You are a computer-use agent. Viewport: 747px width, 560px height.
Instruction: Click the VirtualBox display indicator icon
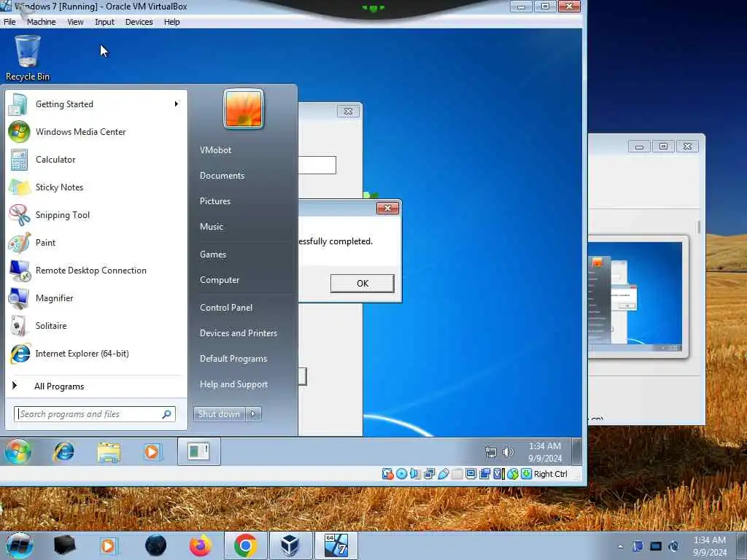[x=471, y=474]
